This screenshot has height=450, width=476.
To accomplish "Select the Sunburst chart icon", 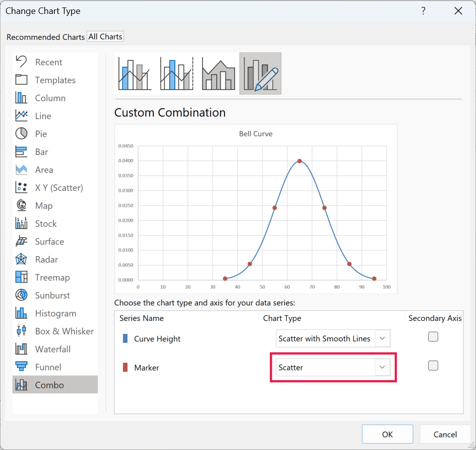I will [x=21, y=295].
